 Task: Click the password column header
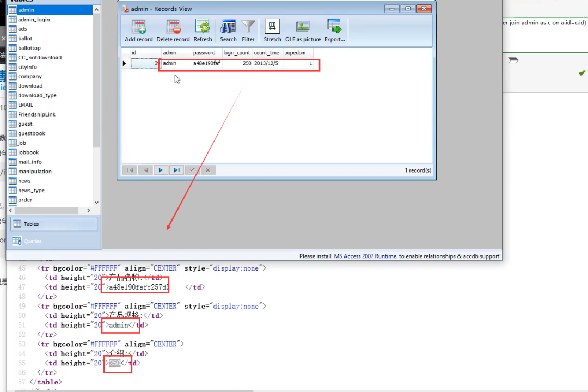pyautogui.click(x=207, y=53)
